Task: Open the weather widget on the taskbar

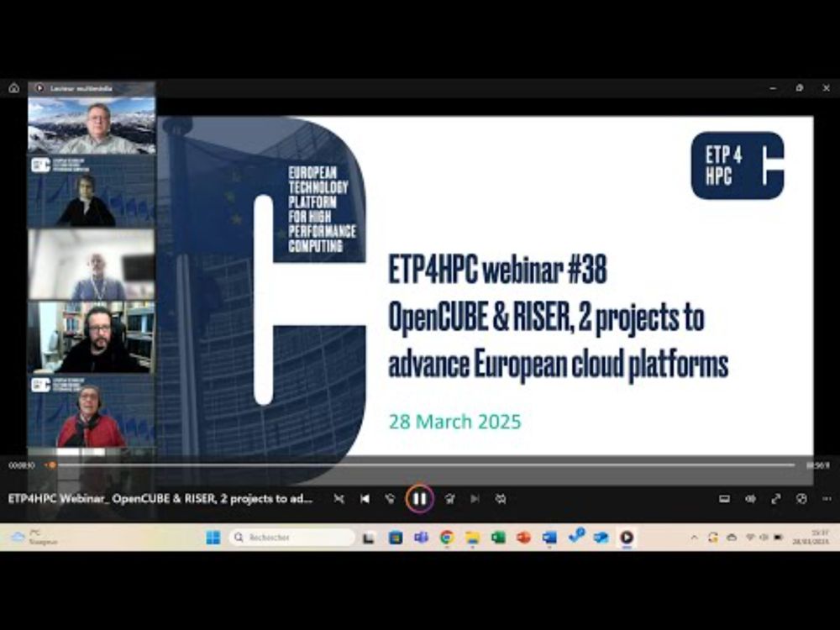Action: click(x=34, y=538)
